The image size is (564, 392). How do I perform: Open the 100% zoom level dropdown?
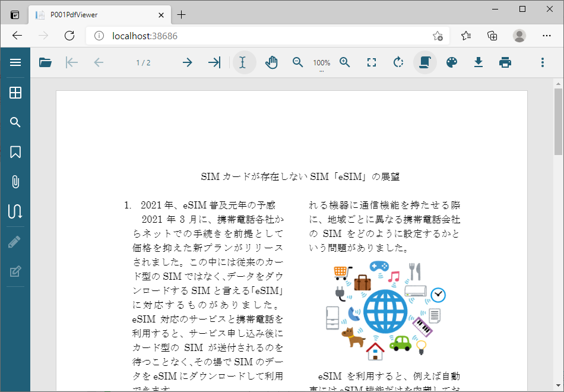[322, 64]
